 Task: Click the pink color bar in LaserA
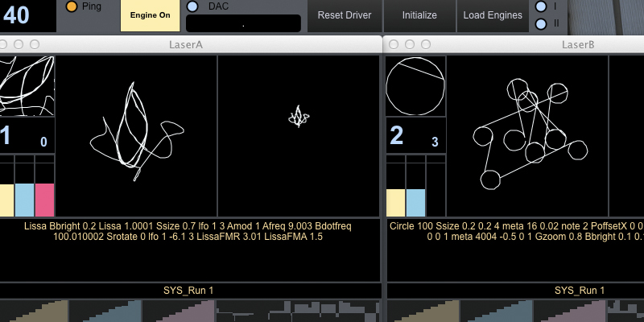coord(45,200)
